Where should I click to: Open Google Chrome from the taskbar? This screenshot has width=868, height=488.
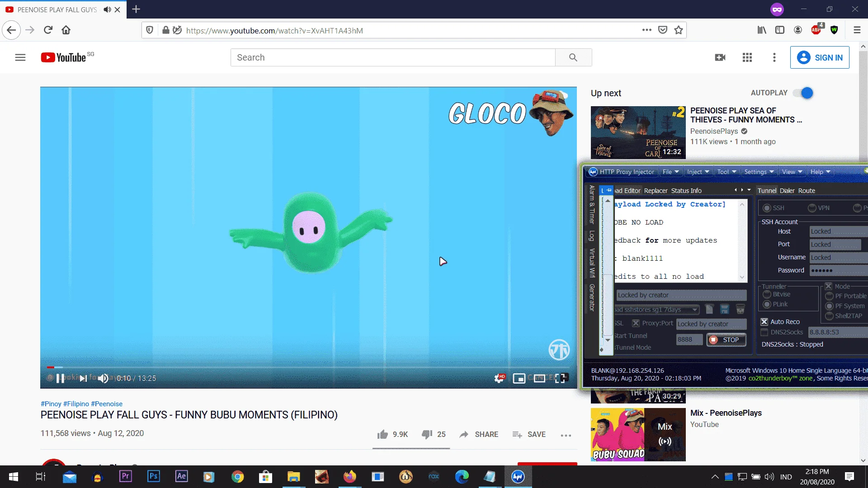[238, 477]
